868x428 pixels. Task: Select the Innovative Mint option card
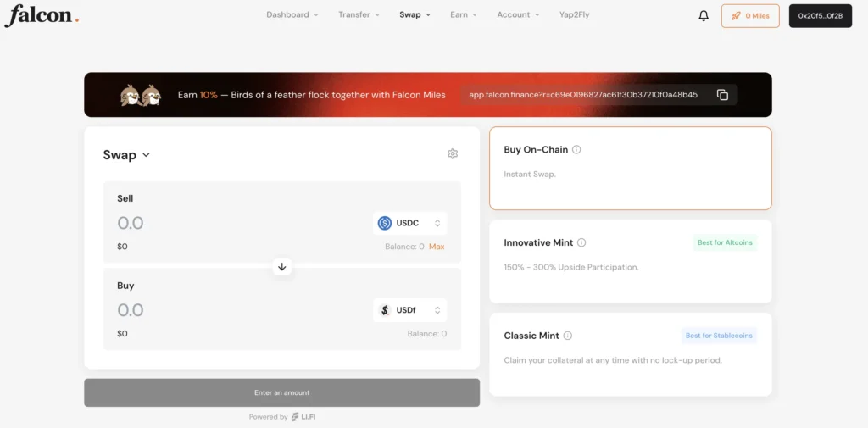(631, 261)
